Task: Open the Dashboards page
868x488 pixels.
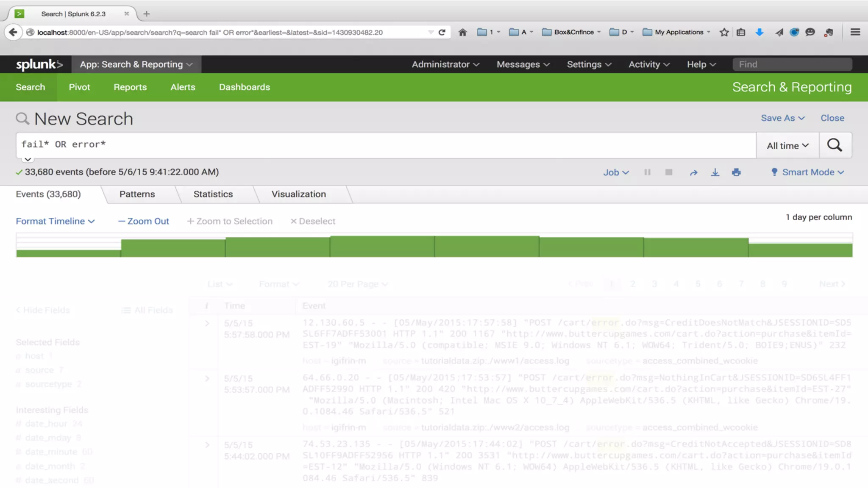Action: tap(244, 87)
